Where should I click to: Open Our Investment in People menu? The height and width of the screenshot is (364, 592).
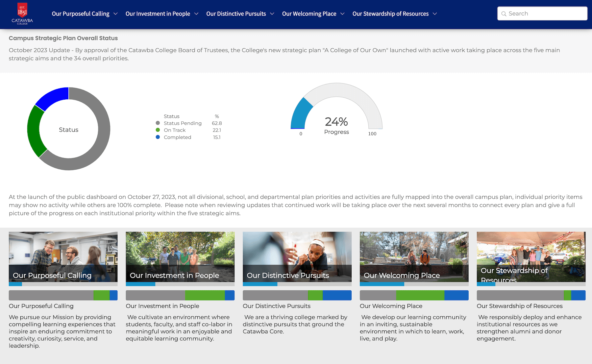(158, 14)
